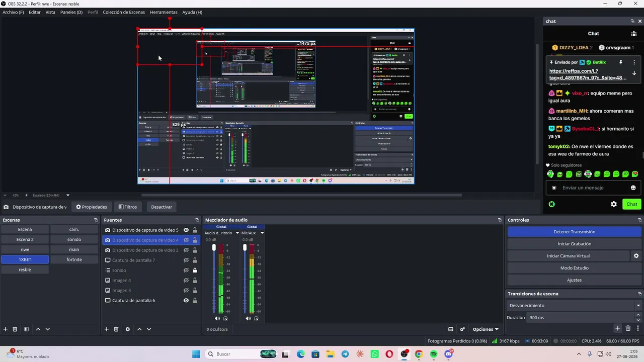Lock the Imagen 4 source
Viewport: 644px width, 362px height.
point(195,281)
